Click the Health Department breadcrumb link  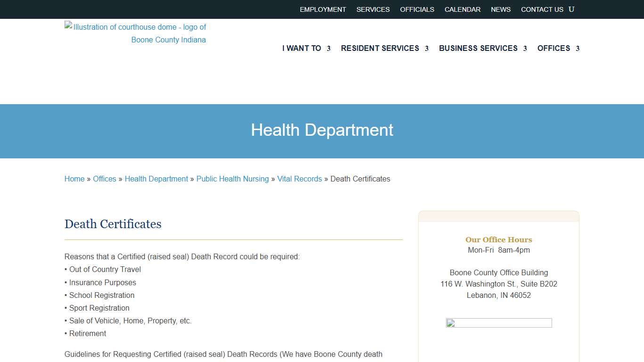[156, 179]
